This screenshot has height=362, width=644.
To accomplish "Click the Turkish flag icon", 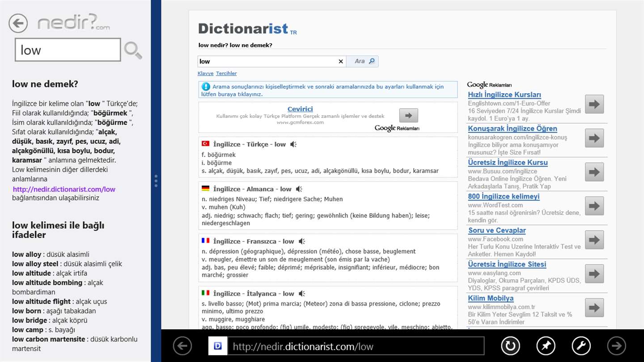I will click(206, 144).
